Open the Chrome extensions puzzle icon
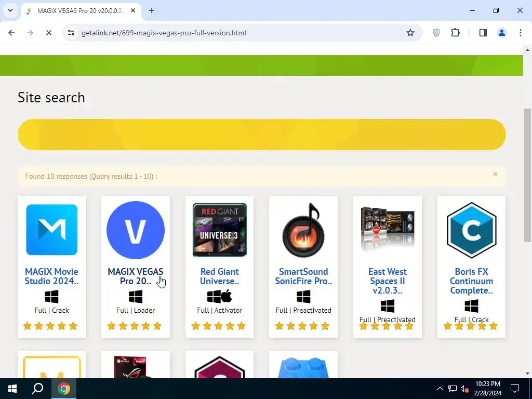The width and height of the screenshot is (532, 399). (x=455, y=33)
